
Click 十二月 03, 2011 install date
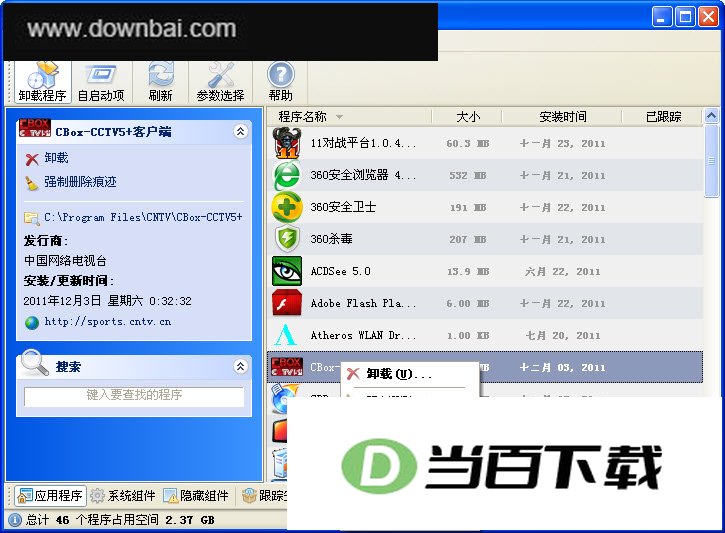click(x=562, y=368)
